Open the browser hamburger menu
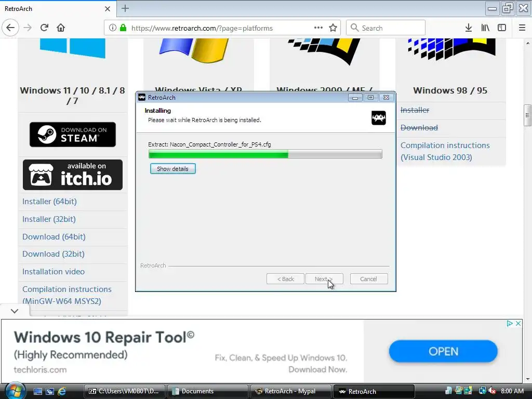Screen dimensions: 532x399 [522, 28]
